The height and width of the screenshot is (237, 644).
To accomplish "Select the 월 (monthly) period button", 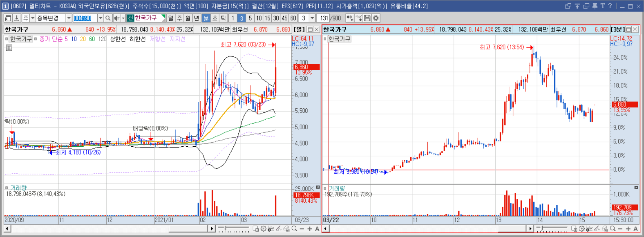I will (x=188, y=18).
